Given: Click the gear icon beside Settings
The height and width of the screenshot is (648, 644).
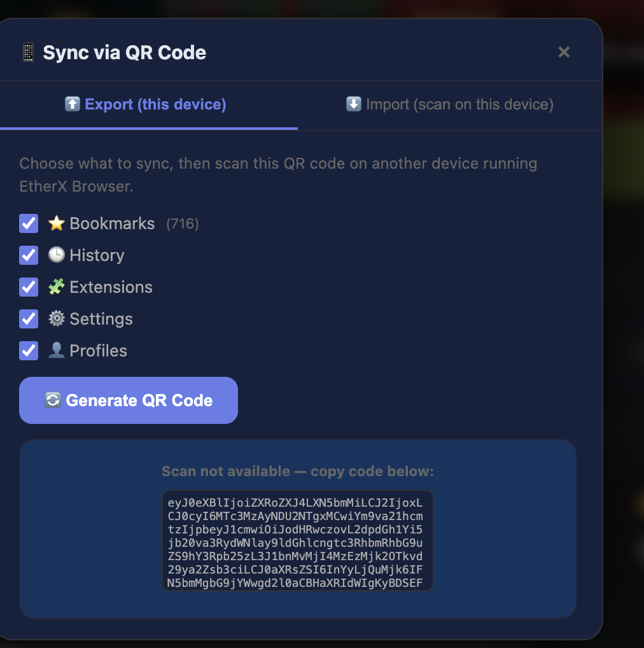Looking at the screenshot, I should [57, 319].
